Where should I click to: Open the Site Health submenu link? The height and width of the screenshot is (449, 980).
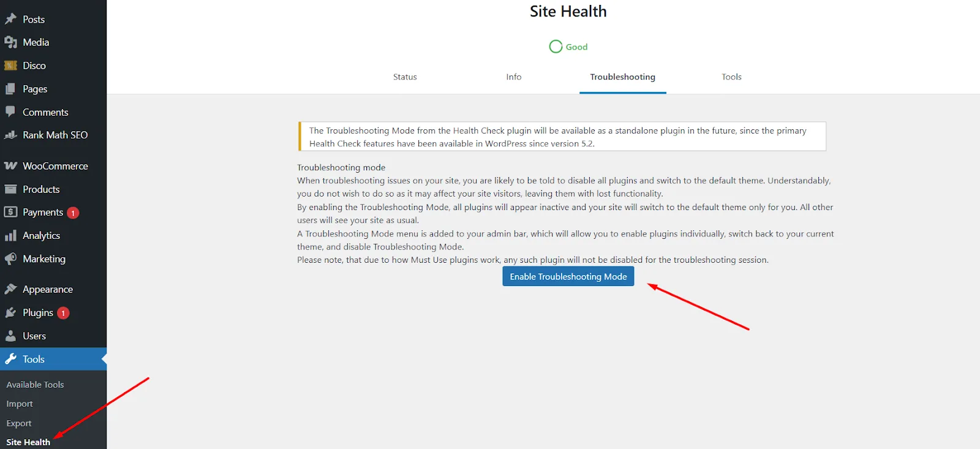point(28,442)
